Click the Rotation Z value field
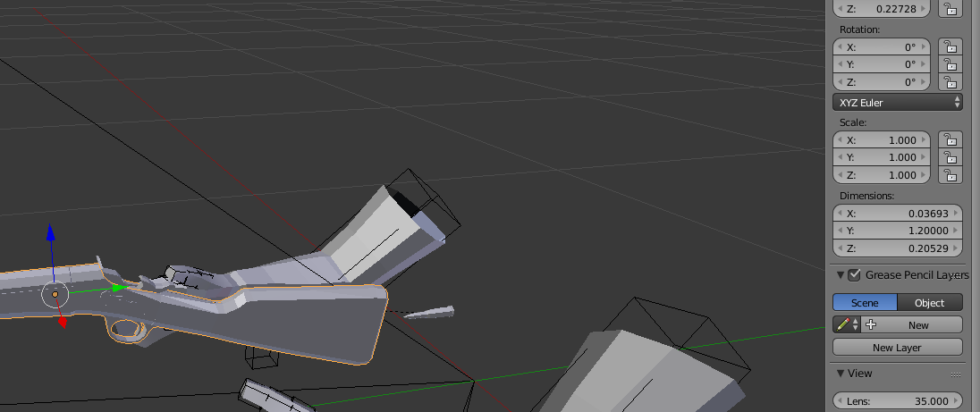Screen dimensions: 980x412 coord(882,82)
